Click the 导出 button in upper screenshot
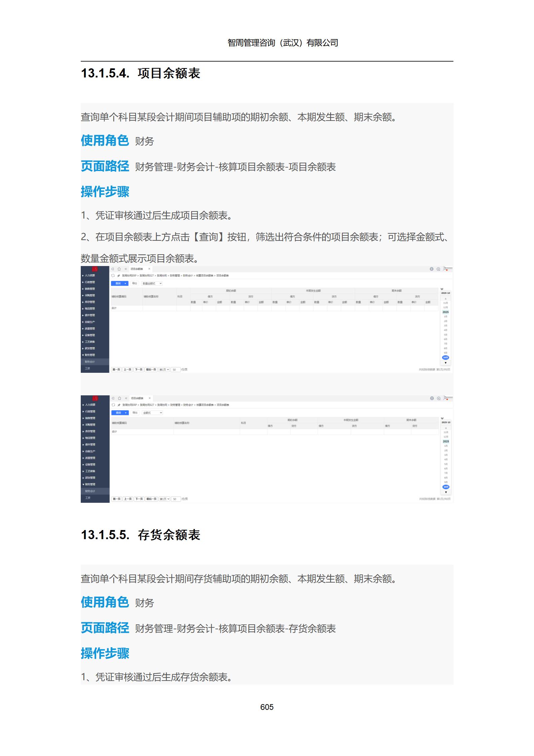Image resolution: width=534 pixels, height=756 pixels. pos(135,284)
